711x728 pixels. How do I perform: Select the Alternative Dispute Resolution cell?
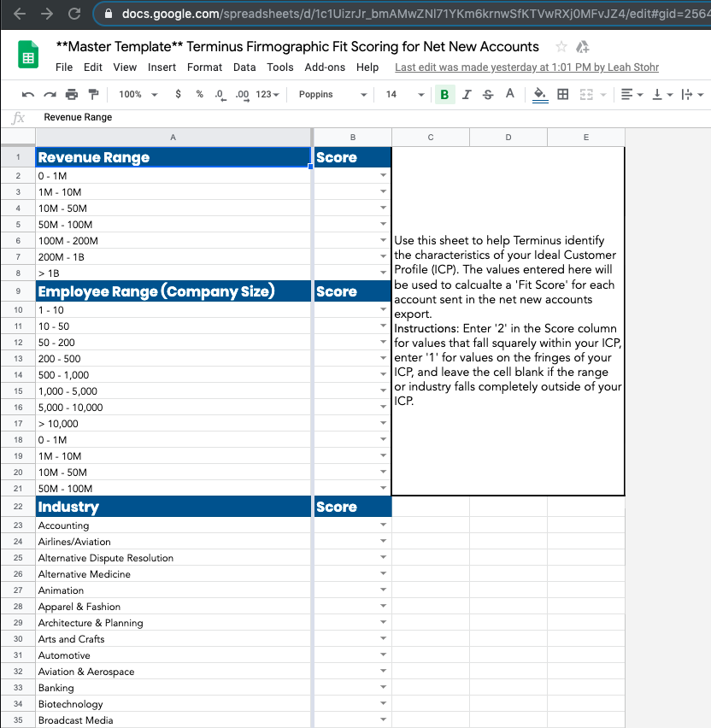(173, 558)
